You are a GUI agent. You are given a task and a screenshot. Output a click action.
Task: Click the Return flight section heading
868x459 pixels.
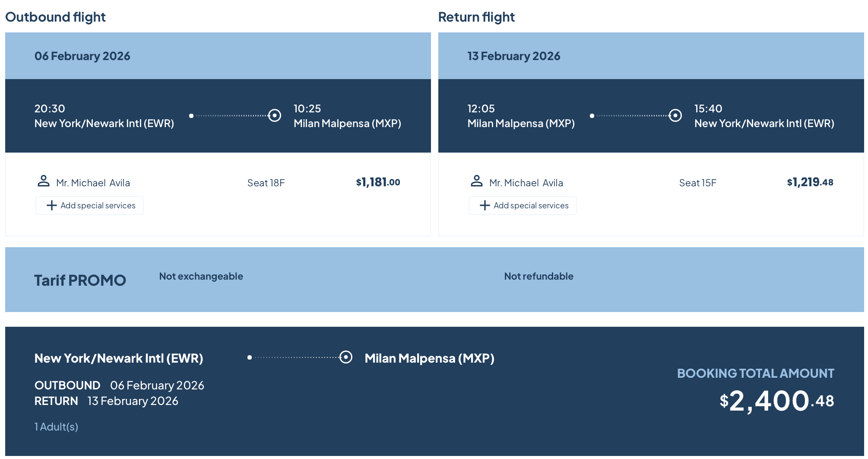tap(476, 17)
